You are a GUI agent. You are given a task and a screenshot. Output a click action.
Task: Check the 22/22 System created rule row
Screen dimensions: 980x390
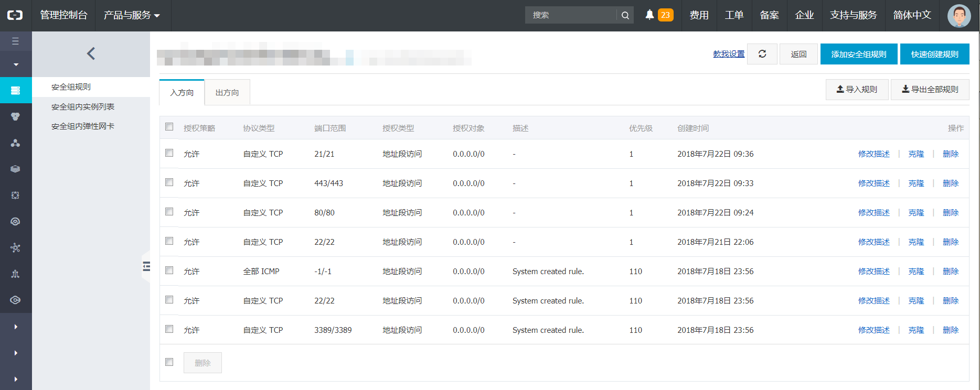(169, 300)
